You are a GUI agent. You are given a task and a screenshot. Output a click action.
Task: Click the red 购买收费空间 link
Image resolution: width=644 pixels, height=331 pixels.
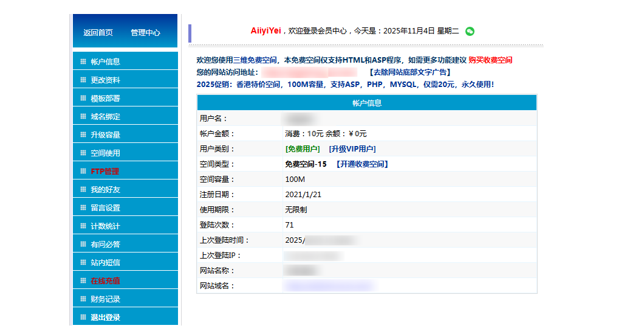[490, 60]
